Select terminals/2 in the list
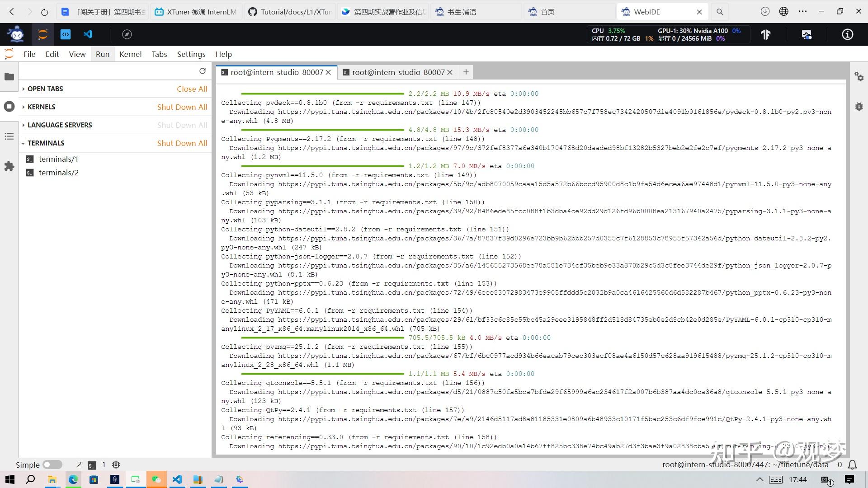The height and width of the screenshot is (488, 868). click(58, 173)
